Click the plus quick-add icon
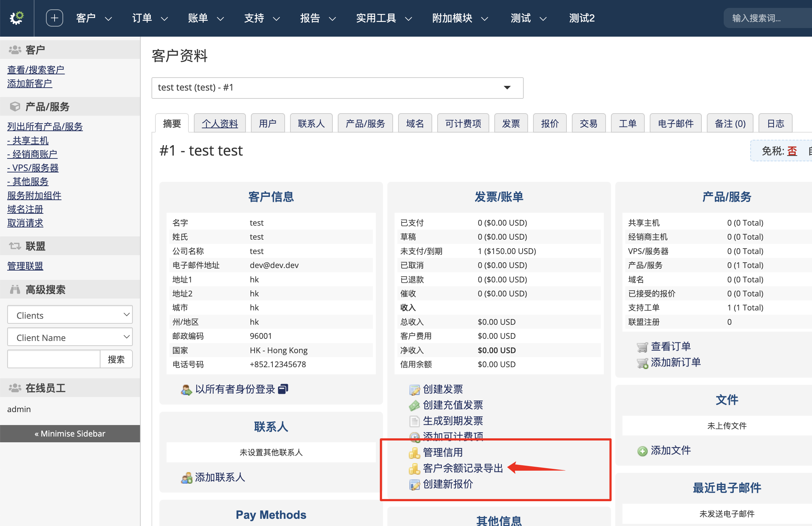The height and width of the screenshot is (526, 812). point(54,18)
